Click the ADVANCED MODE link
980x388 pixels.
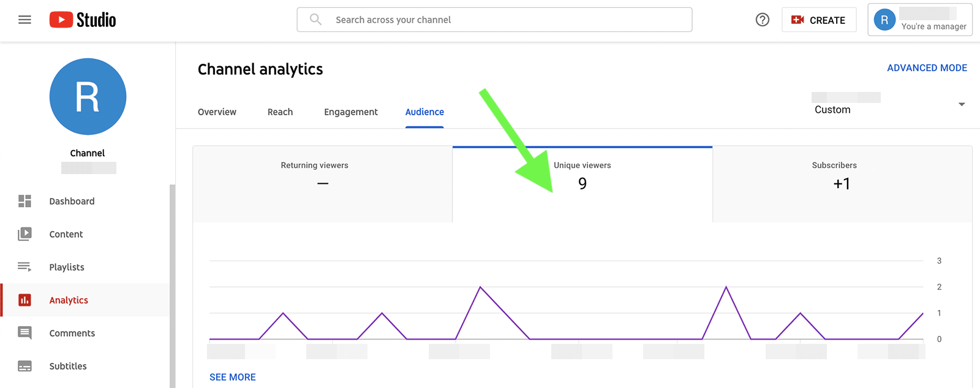(x=927, y=68)
